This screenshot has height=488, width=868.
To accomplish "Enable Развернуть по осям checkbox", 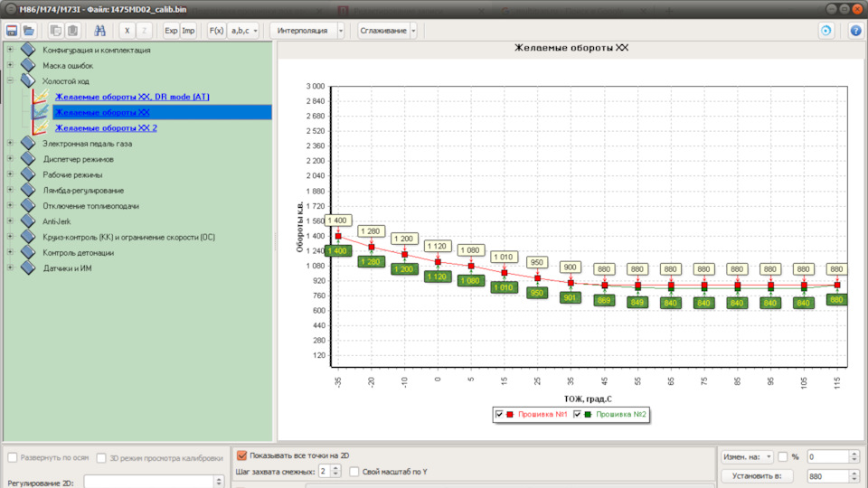I will tap(12, 457).
